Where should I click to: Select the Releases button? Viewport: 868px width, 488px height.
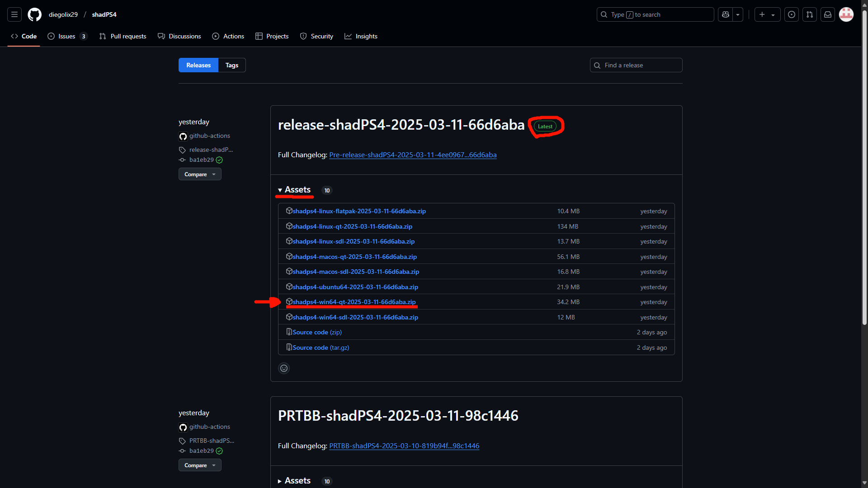tap(198, 65)
